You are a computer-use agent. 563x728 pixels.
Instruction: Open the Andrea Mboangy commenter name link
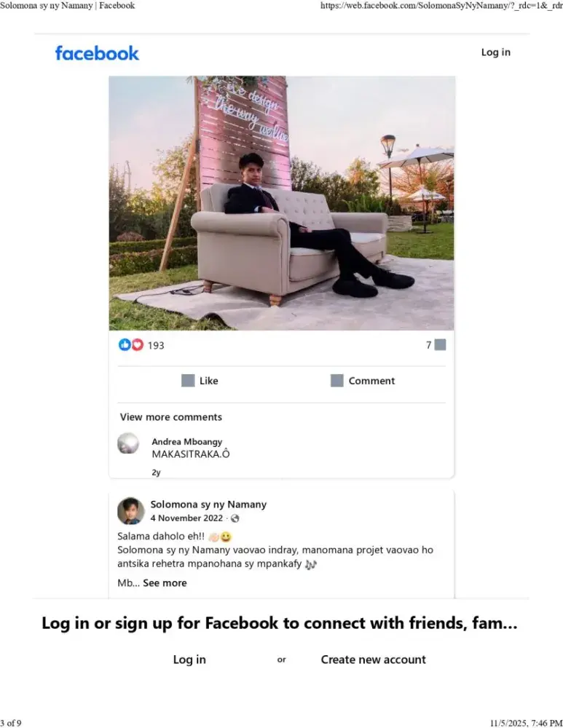click(186, 442)
